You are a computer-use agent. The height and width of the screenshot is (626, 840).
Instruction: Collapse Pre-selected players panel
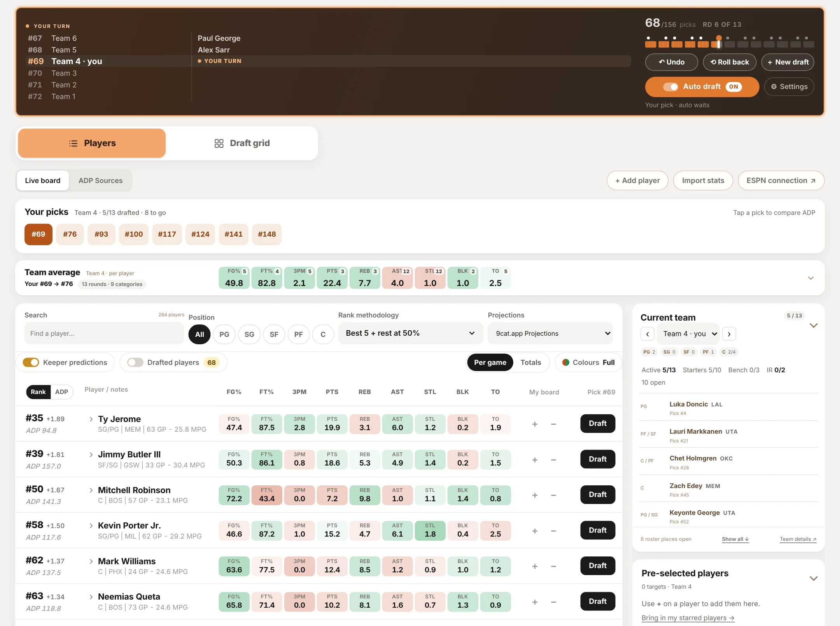tap(814, 579)
